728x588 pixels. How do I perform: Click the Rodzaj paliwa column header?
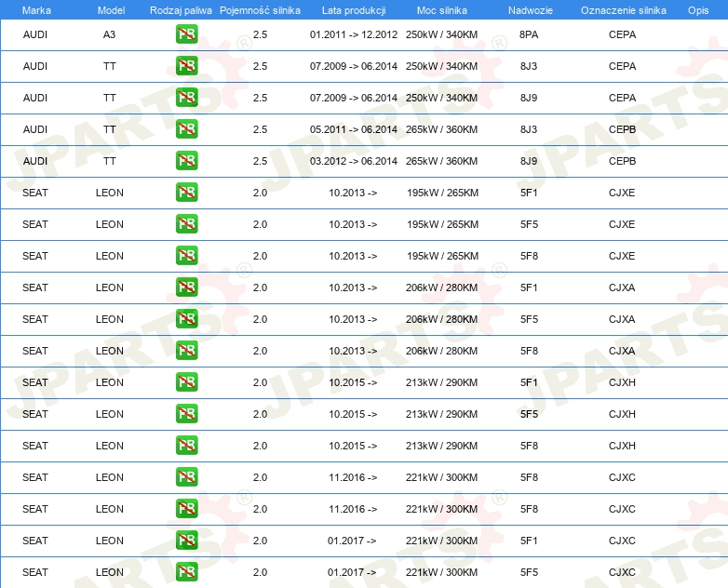pos(181,10)
